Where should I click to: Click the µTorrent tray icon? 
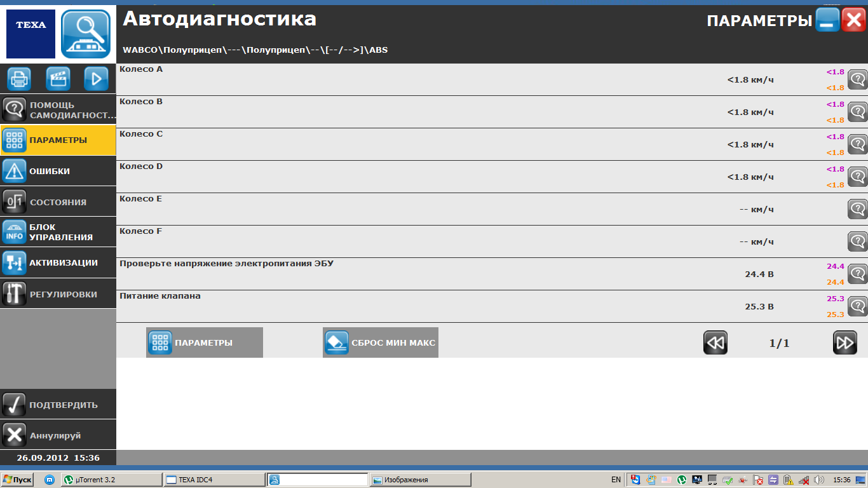pyautogui.click(x=682, y=480)
